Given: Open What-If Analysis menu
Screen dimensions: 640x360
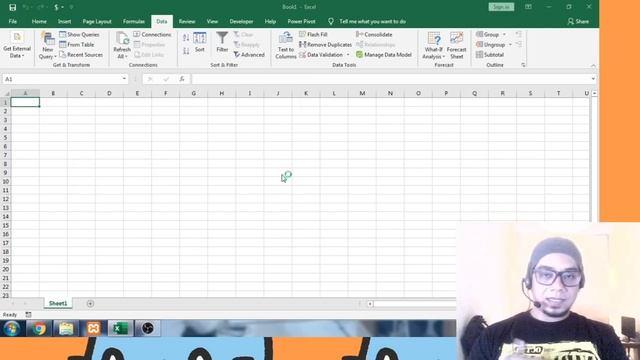Looking at the screenshot, I should coord(433,46).
